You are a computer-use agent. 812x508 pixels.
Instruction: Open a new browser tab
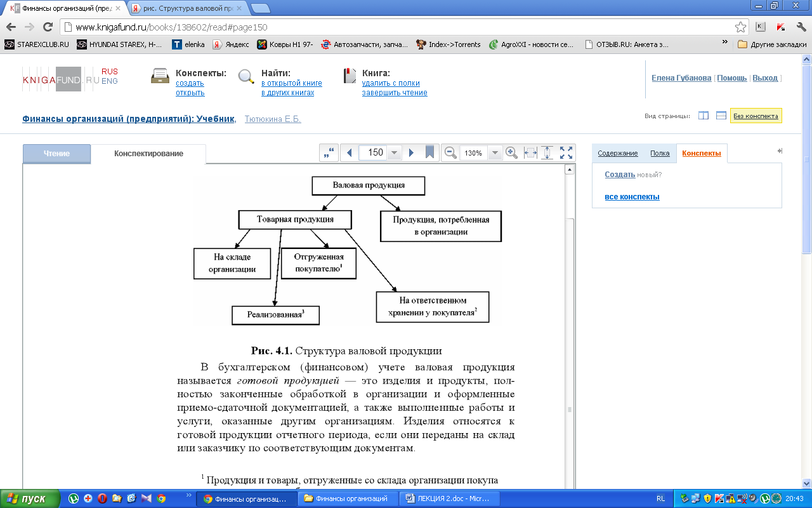260,8
